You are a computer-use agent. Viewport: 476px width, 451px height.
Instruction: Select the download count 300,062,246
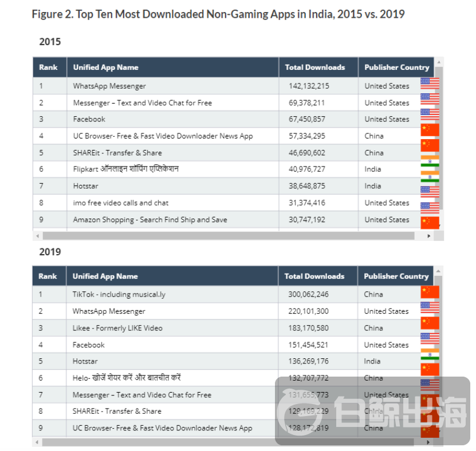308,295
